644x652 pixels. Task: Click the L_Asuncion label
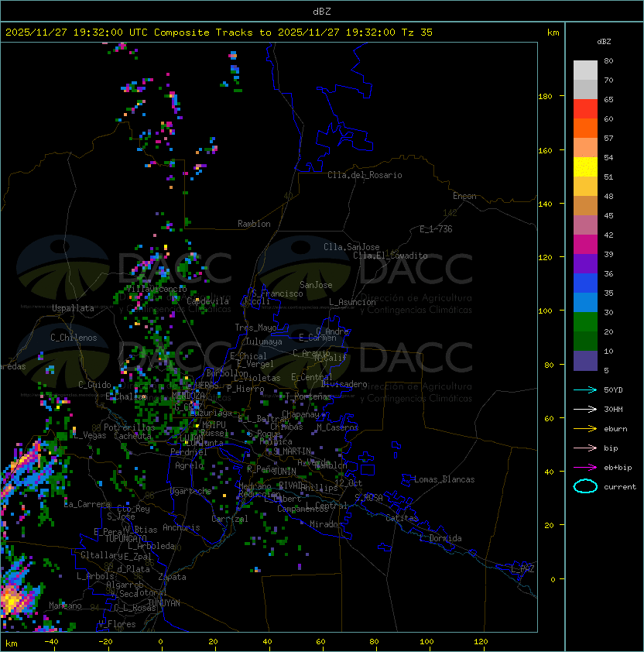tap(352, 302)
